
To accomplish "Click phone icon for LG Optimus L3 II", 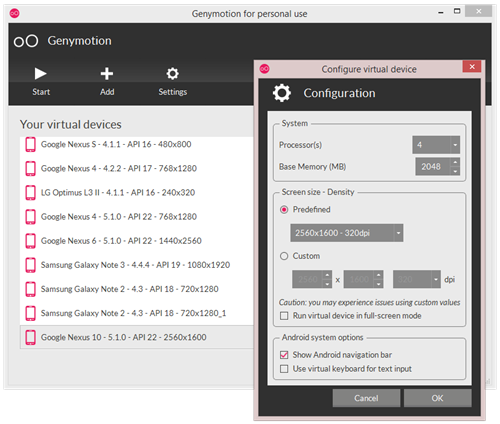I will pos(30,193).
